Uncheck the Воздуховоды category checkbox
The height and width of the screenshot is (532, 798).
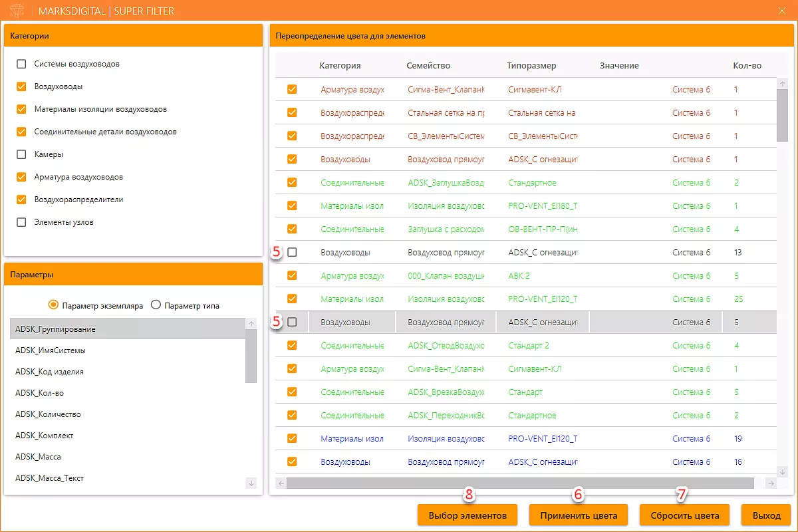(x=22, y=86)
